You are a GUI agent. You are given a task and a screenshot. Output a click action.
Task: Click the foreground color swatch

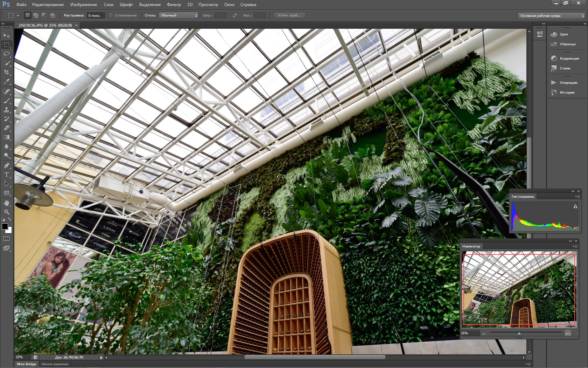tap(5, 226)
